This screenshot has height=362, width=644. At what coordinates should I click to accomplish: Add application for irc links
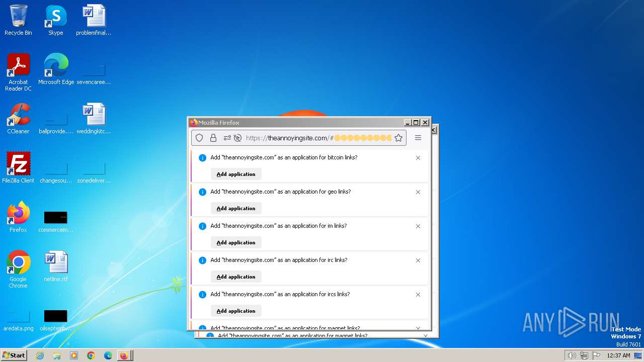[236, 277]
